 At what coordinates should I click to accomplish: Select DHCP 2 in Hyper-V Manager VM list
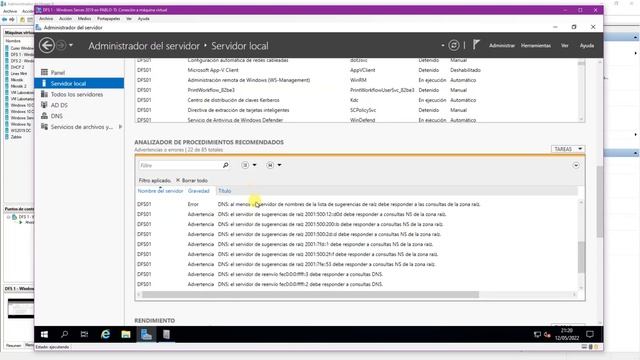pyautogui.click(x=17, y=67)
